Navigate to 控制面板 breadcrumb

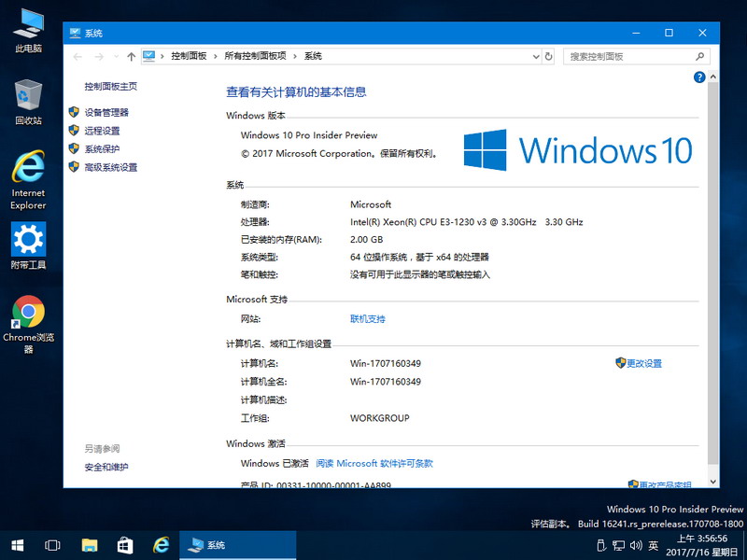point(189,56)
